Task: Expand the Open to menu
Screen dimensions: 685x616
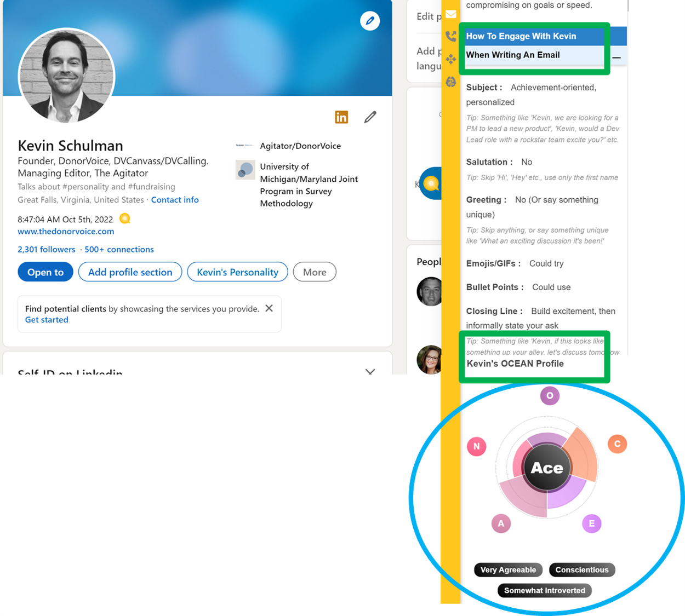Action: (x=45, y=272)
